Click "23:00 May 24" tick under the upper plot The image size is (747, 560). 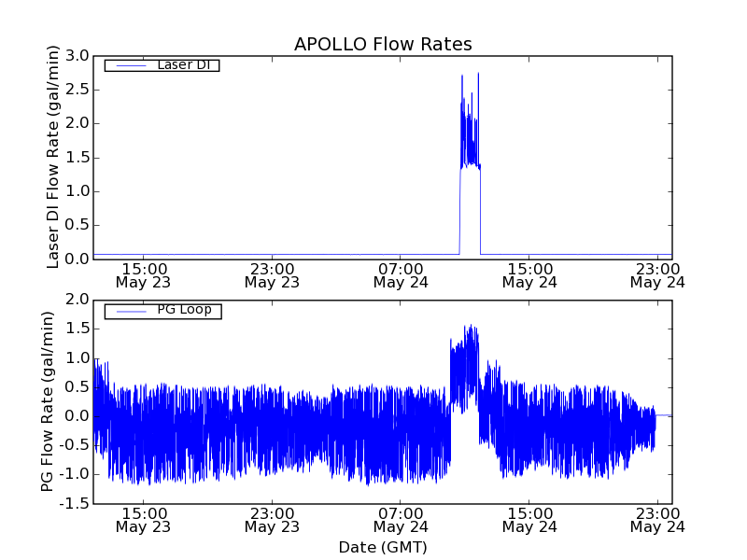point(657,273)
